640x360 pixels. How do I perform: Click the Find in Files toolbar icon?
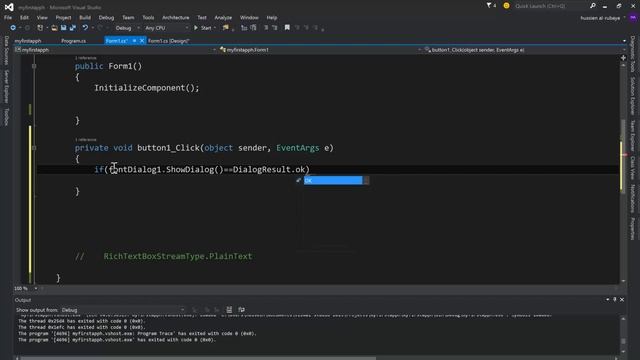(x=226, y=28)
